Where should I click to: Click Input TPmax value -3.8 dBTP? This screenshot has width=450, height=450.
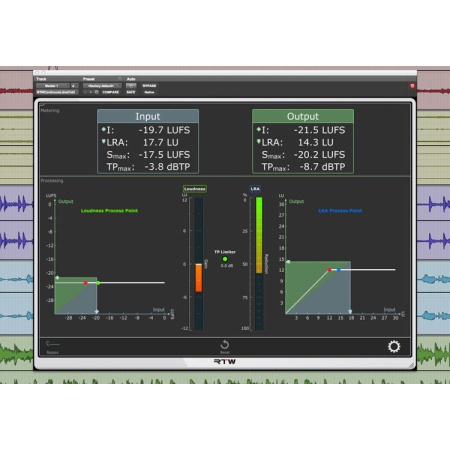(x=167, y=167)
